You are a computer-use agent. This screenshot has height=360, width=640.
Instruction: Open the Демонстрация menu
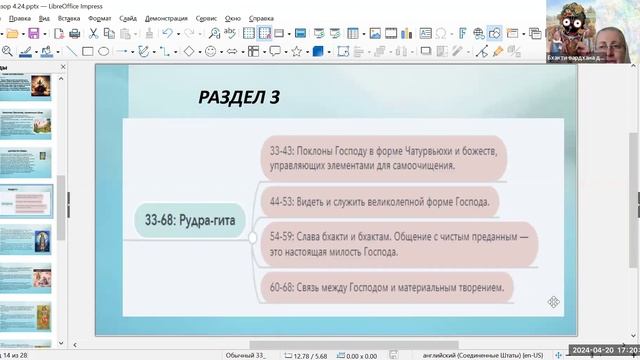pyautogui.click(x=166, y=18)
